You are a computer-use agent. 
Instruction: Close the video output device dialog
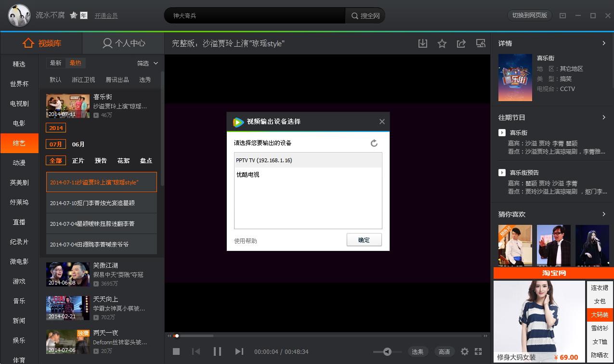coord(382,121)
